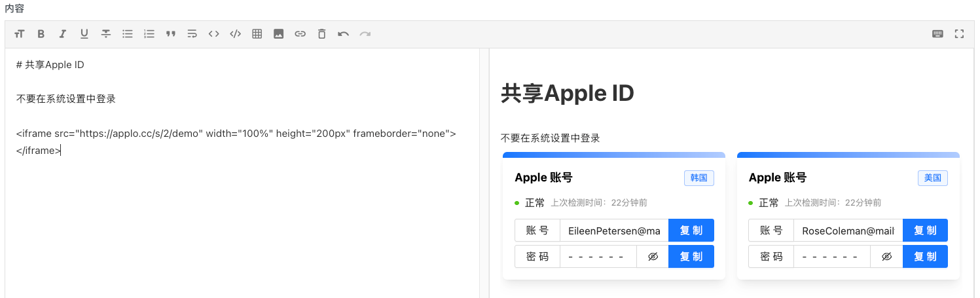The width and height of the screenshot is (980, 298).
Task: Toggle bold formatting
Action: click(41, 34)
